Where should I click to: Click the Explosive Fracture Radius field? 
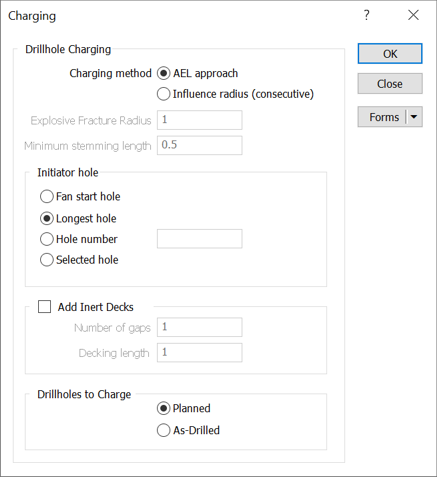pos(200,120)
